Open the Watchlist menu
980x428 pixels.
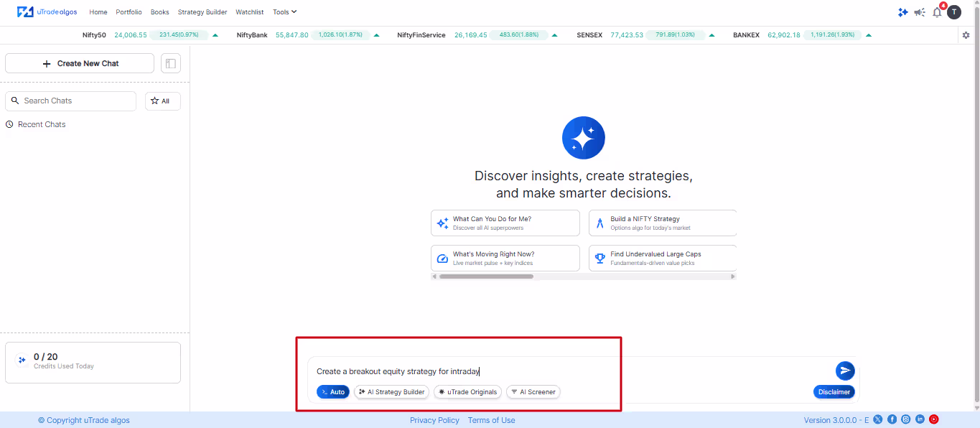[x=250, y=12]
